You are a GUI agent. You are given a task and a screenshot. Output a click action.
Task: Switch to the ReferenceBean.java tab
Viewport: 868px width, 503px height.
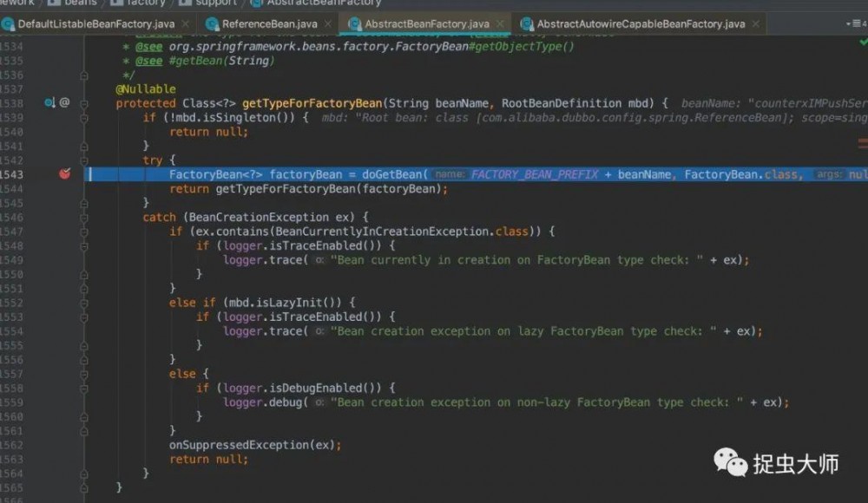270,23
